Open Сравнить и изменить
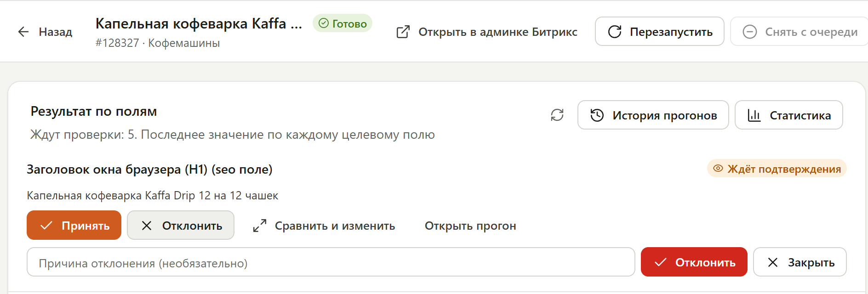 (x=324, y=226)
